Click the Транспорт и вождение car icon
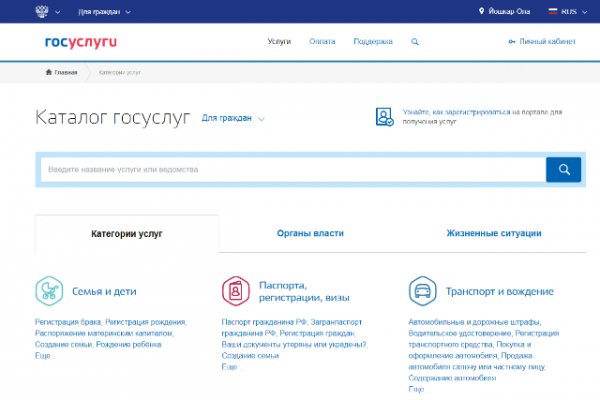The image size is (600, 400). tap(422, 291)
